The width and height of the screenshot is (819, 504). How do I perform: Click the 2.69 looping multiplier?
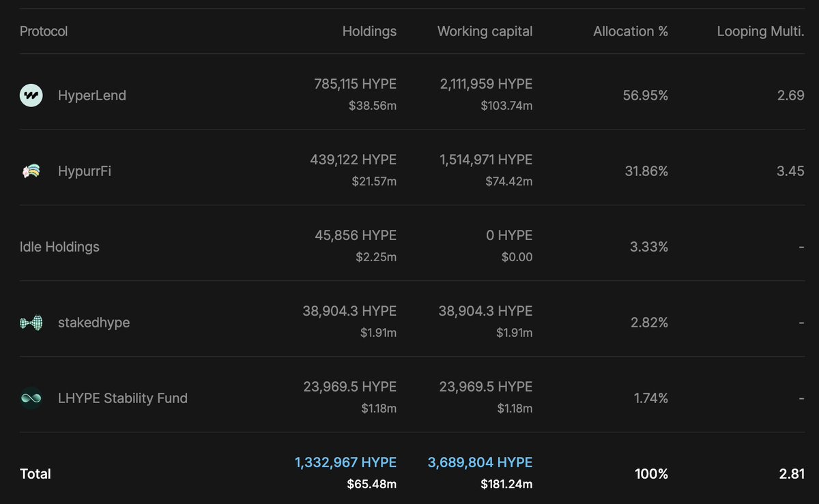point(791,95)
